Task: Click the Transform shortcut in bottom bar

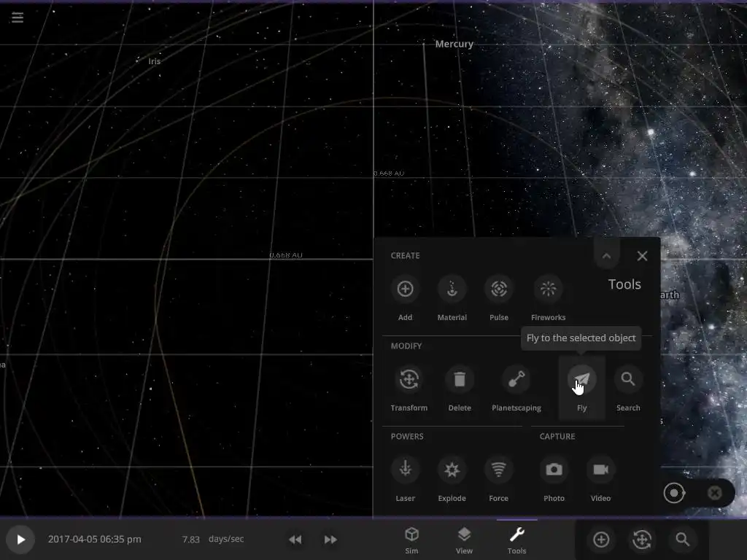Action: (642, 540)
